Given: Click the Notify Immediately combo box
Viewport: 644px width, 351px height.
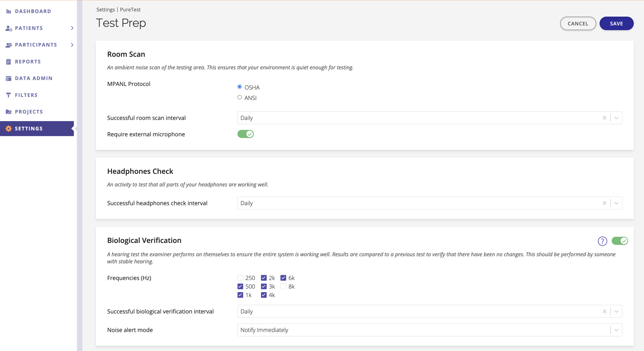Looking at the screenshot, I should pyautogui.click(x=430, y=330).
